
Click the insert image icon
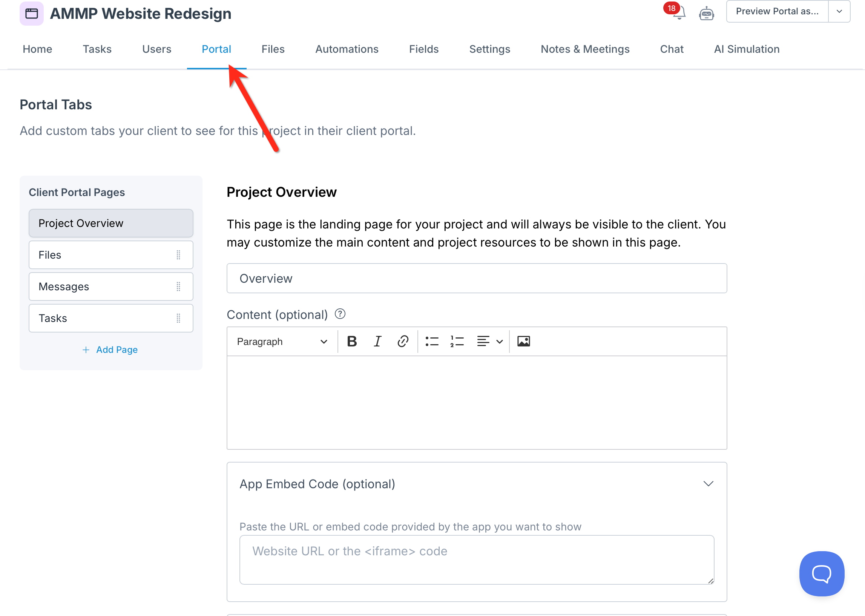[523, 342]
